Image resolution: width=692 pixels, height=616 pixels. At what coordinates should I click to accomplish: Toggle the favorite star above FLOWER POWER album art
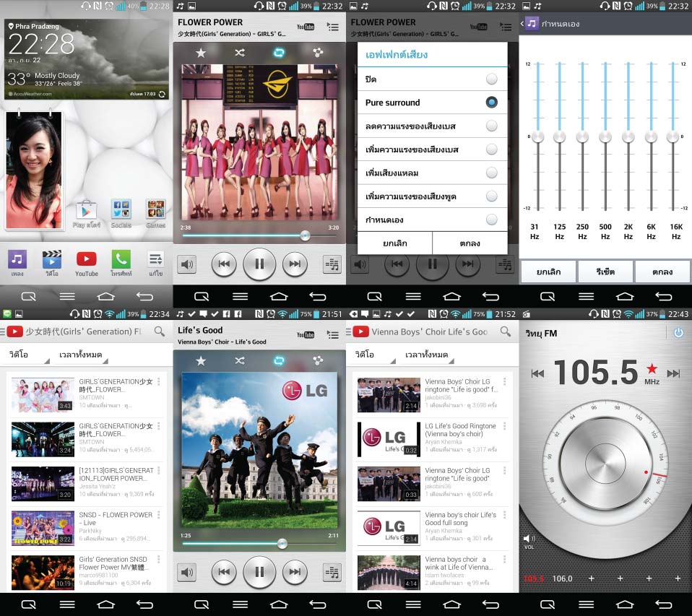(201, 53)
